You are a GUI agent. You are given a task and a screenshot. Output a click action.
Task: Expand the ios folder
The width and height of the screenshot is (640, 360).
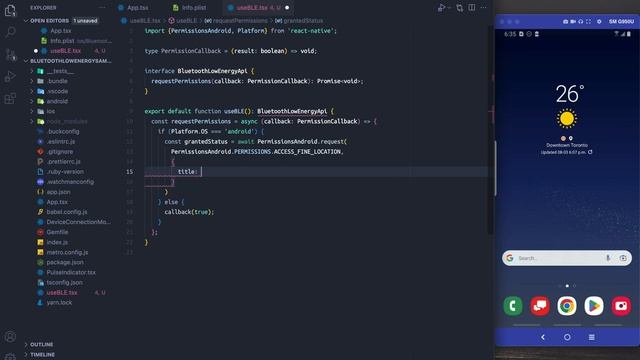[x=32, y=111]
